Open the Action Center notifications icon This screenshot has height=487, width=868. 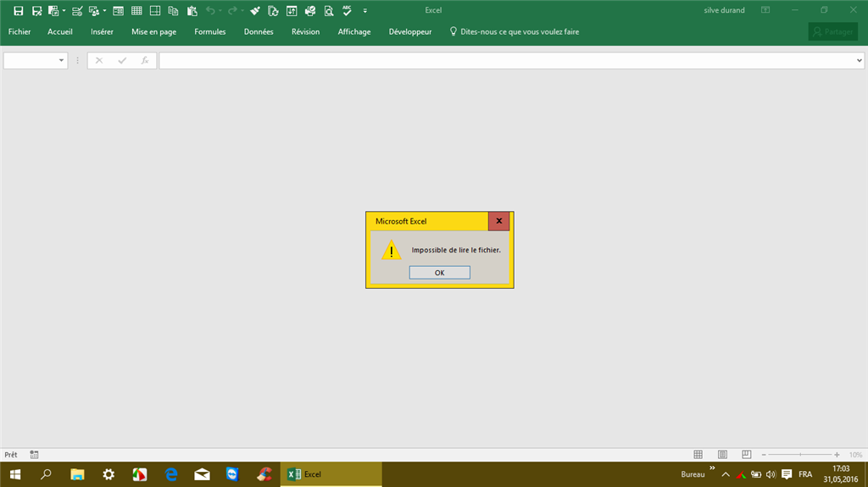coord(787,474)
